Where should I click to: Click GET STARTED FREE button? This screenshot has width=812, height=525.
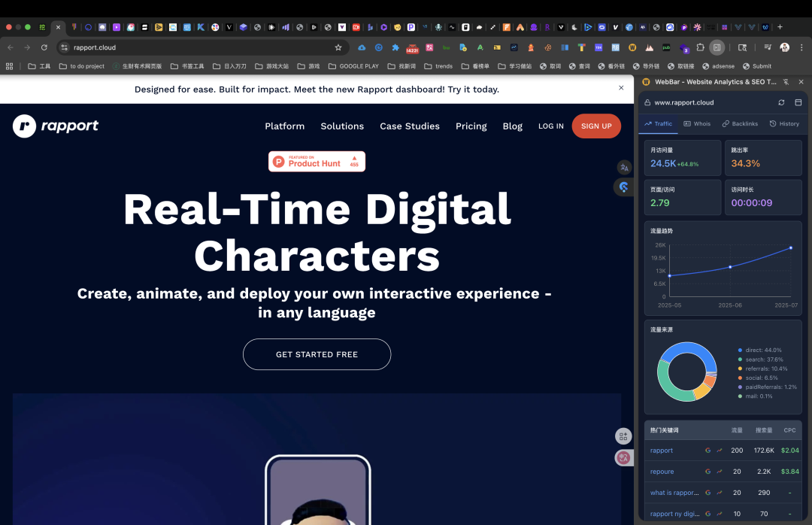317,354
